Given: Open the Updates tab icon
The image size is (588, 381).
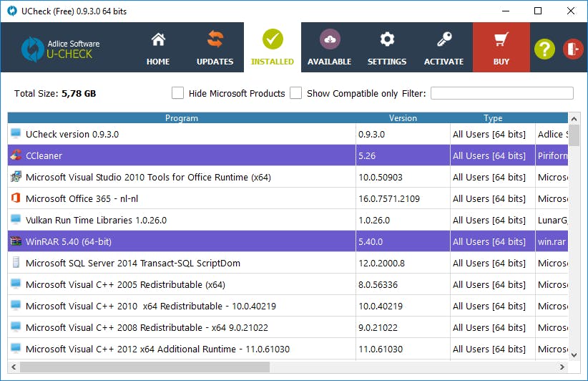Looking at the screenshot, I should click(x=215, y=39).
